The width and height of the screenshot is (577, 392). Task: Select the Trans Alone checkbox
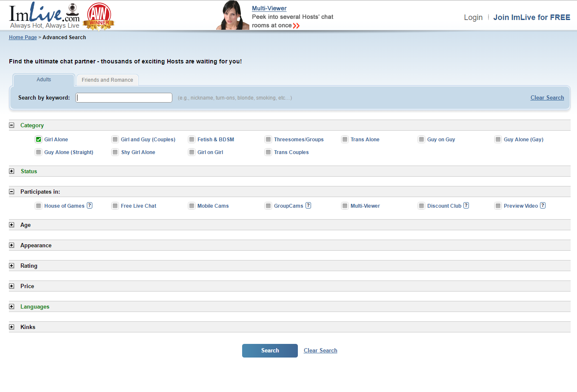point(345,140)
